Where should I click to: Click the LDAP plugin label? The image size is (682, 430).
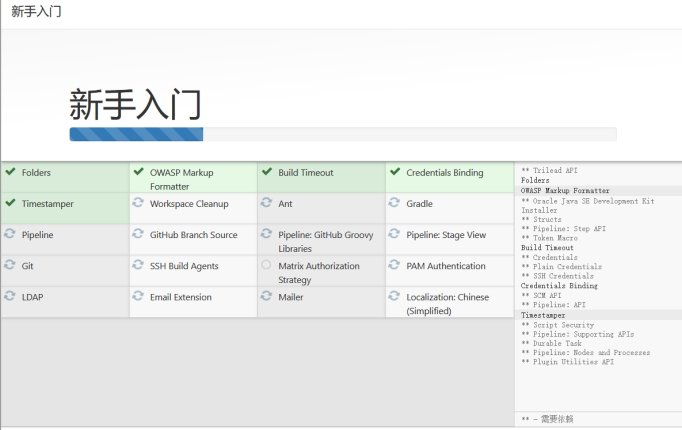tap(33, 297)
